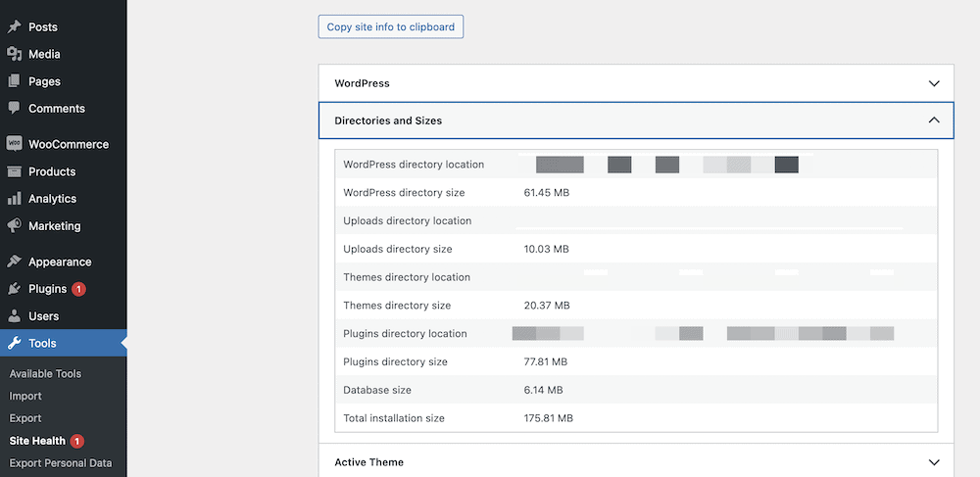This screenshot has height=477, width=980.
Task: Click the Media icon in sidebar
Action: tap(14, 54)
